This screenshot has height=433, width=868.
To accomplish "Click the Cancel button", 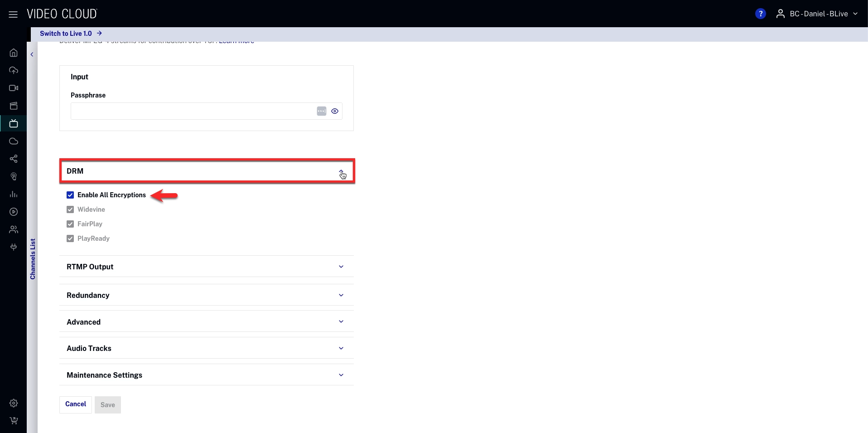I will pyautogui.click(x=76, y=404).
